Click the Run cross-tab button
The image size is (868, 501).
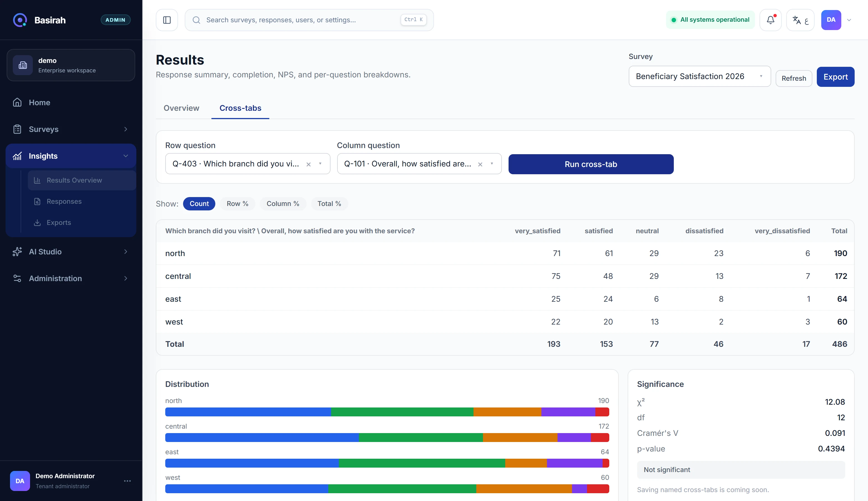coord(591,164)
